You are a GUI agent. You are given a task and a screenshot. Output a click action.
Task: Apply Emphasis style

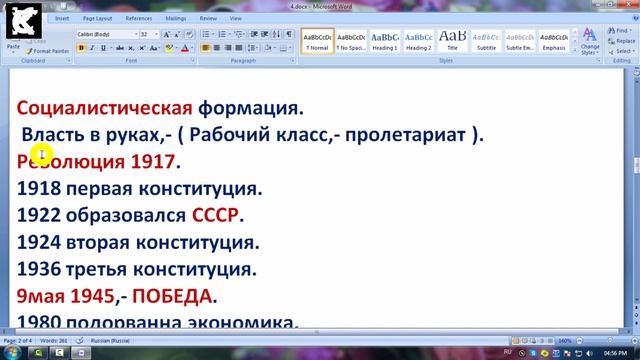click(554, 41)
